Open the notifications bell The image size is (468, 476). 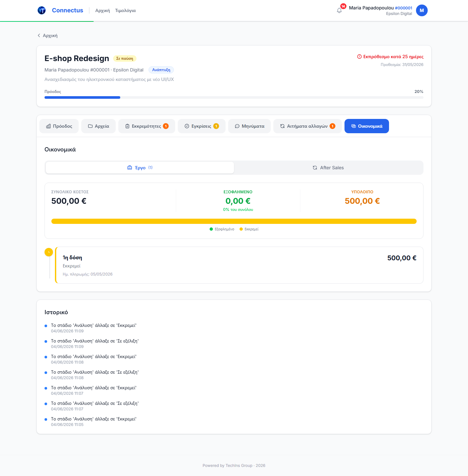[339, 10]
